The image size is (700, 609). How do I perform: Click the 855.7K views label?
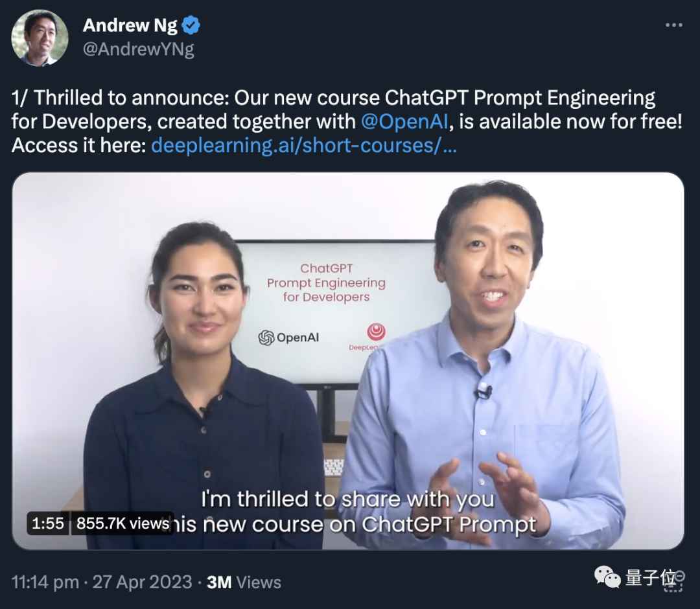pos(122,523)
